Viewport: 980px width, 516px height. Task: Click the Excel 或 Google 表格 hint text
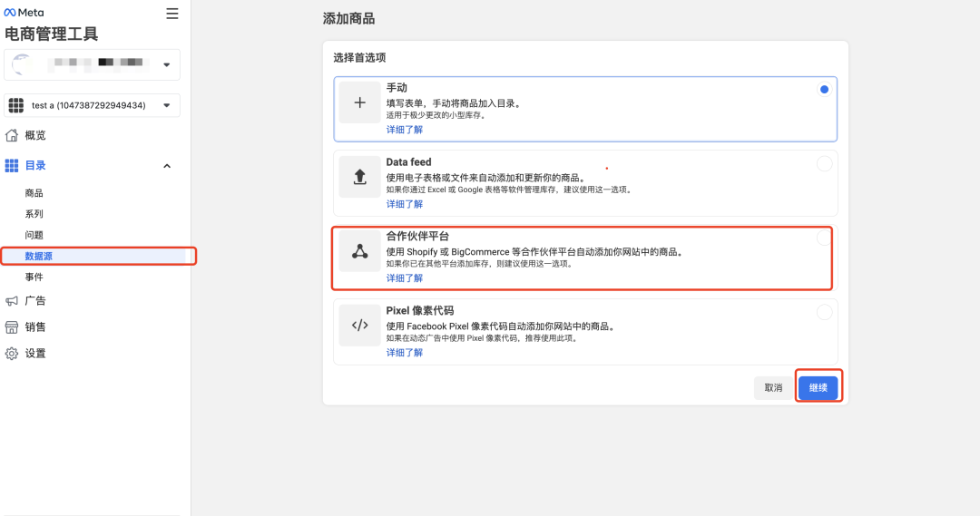click(510, 190)
